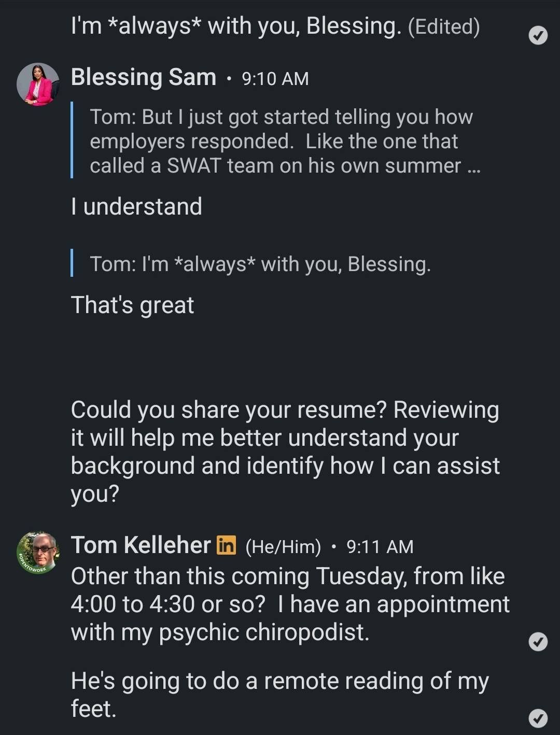Tap the checkmark beside psychic chiropodist message
560x735 pixels.
click(538, 642)
